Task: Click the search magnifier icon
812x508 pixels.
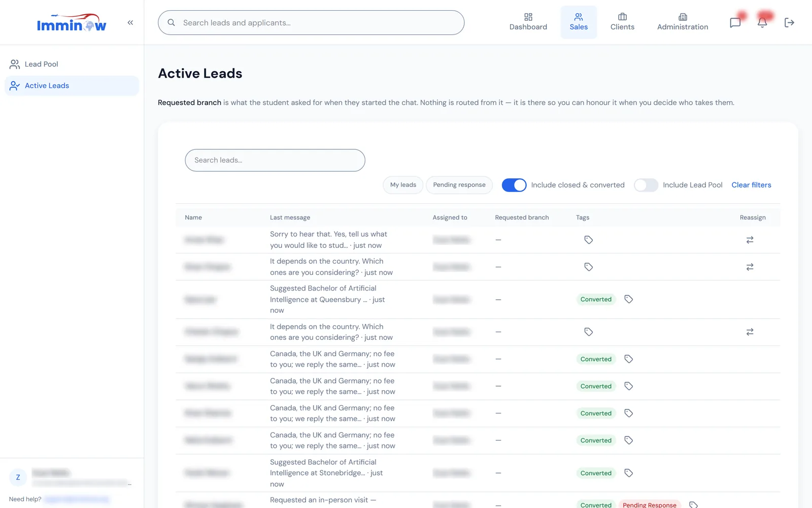Action: [x=172, y=23]
